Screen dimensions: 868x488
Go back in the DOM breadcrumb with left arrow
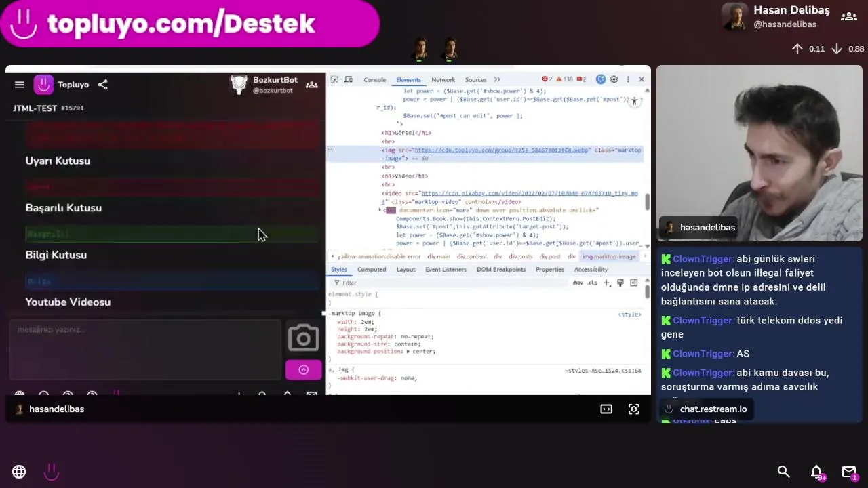click(x=332, y=257)
